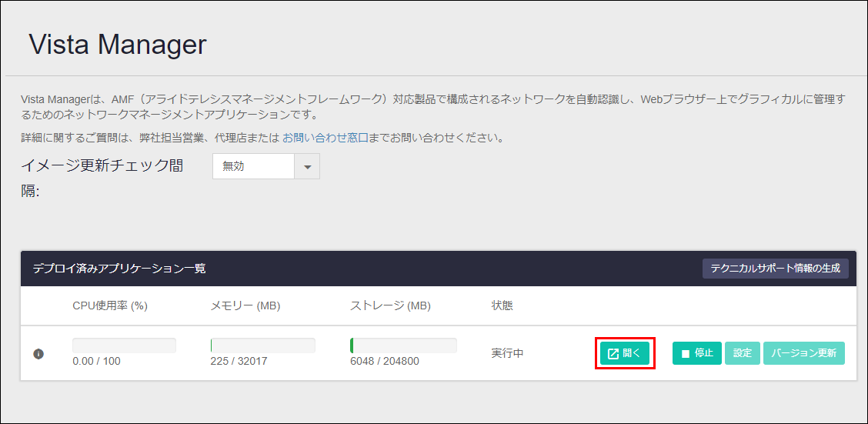The image size is (868, 424).
Task: Select the 無効 value in the interval combo box
Action: (x=253, y=166)
